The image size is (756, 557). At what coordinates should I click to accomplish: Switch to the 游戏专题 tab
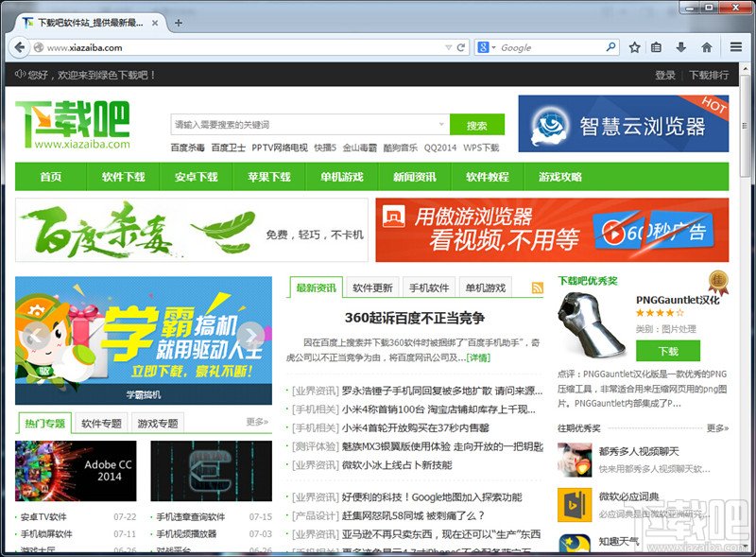coord(158,424)
